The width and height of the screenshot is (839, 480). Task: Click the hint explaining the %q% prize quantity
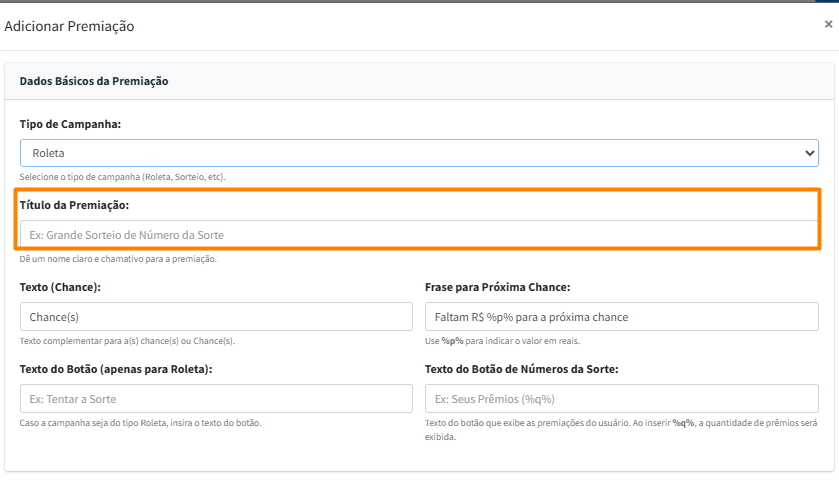(x=620, y=430)
